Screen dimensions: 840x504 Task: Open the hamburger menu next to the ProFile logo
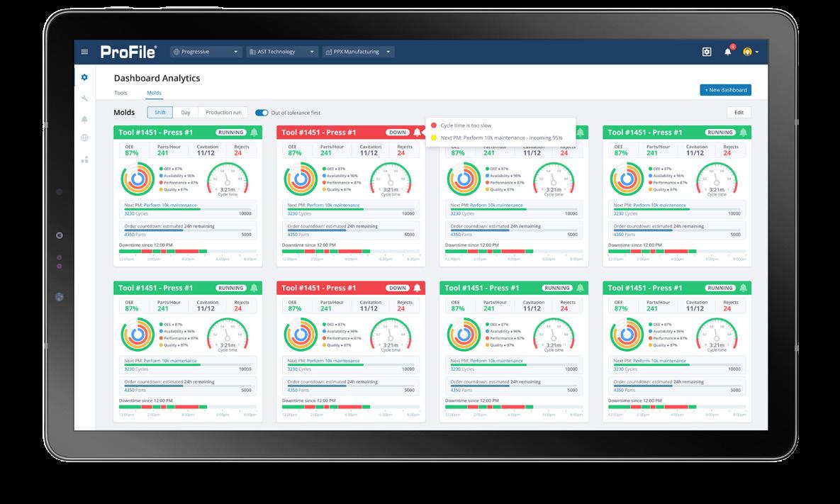[x=84, y=52]
